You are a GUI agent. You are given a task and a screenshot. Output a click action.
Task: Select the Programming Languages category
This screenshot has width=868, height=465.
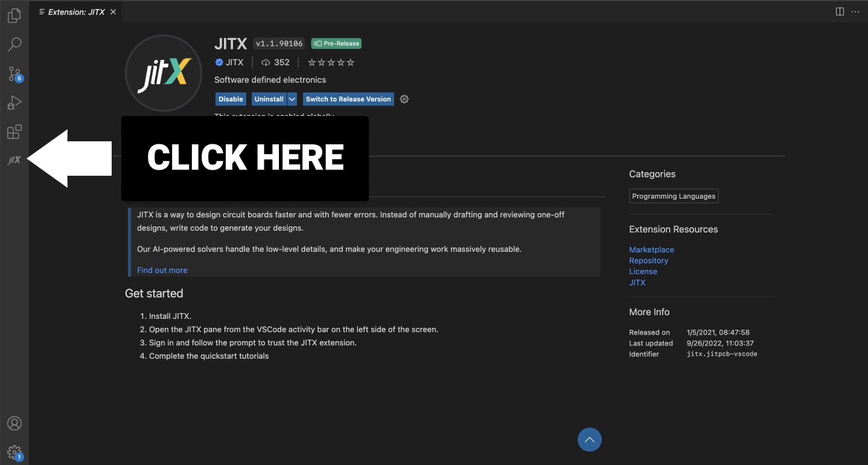(674, 196)
